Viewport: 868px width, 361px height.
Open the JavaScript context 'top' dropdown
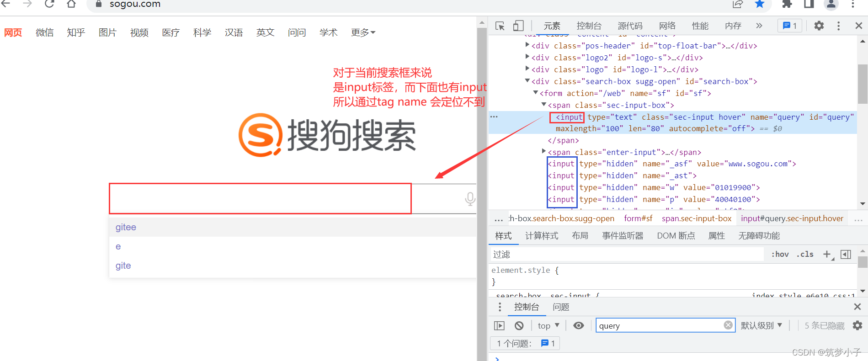[548, 326]
